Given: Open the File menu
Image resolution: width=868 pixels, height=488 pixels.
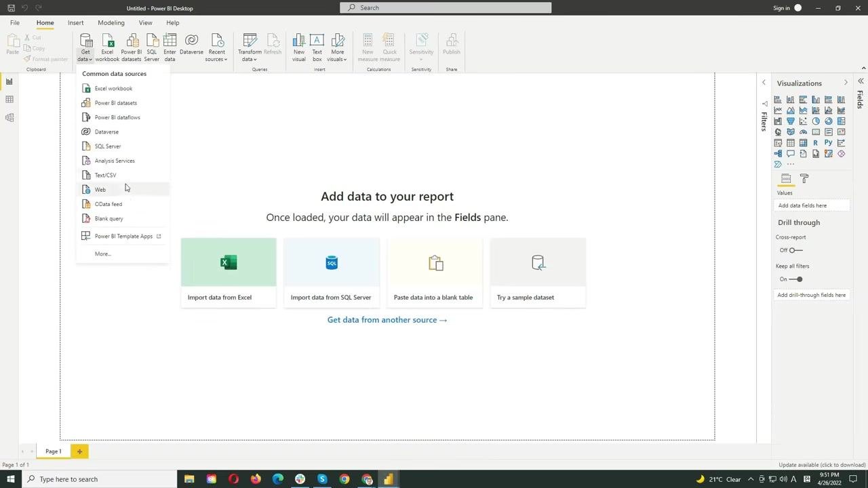Looking at the screenshot, I should click(14, 23).
